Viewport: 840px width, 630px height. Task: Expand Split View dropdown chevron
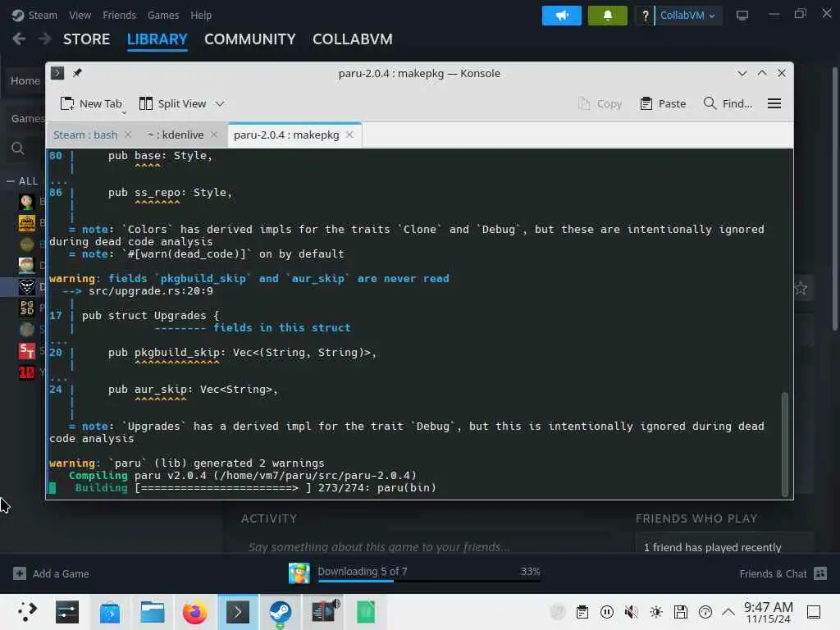(x=220, y=104)
